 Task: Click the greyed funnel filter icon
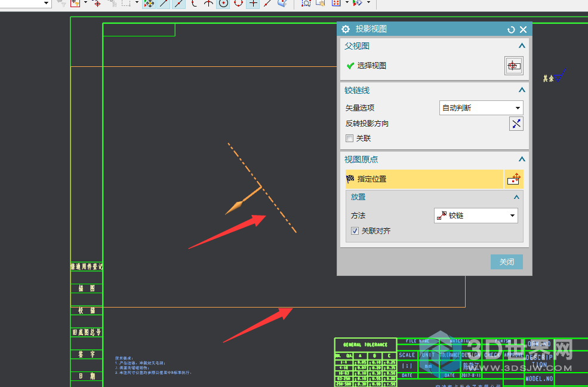click(x=61, y=4)
